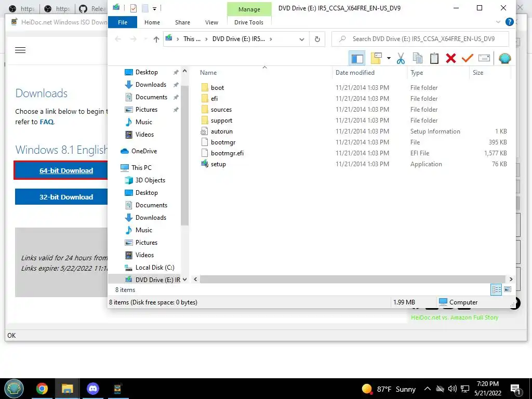532x399 pixels.
Task: Open hamburger menu in HeiDoc window
Action: [x=20, y=50]
